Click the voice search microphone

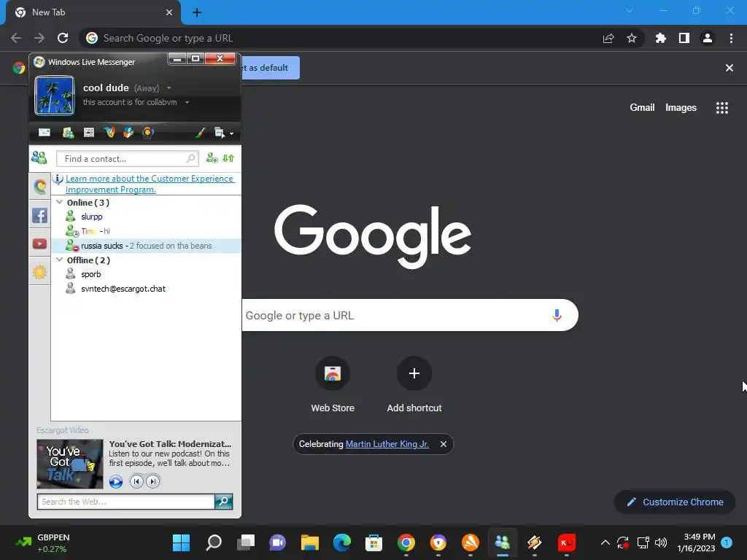(x=557, y=315)
